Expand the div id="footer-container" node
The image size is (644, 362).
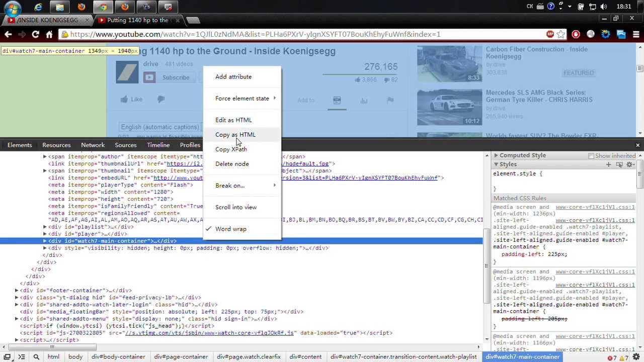pyautogui.click(x=17, y=290)
